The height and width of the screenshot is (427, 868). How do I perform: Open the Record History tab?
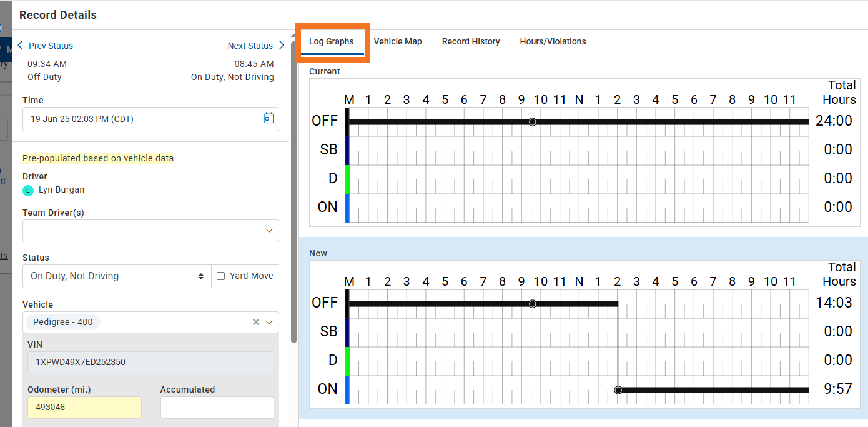point(471,41)
